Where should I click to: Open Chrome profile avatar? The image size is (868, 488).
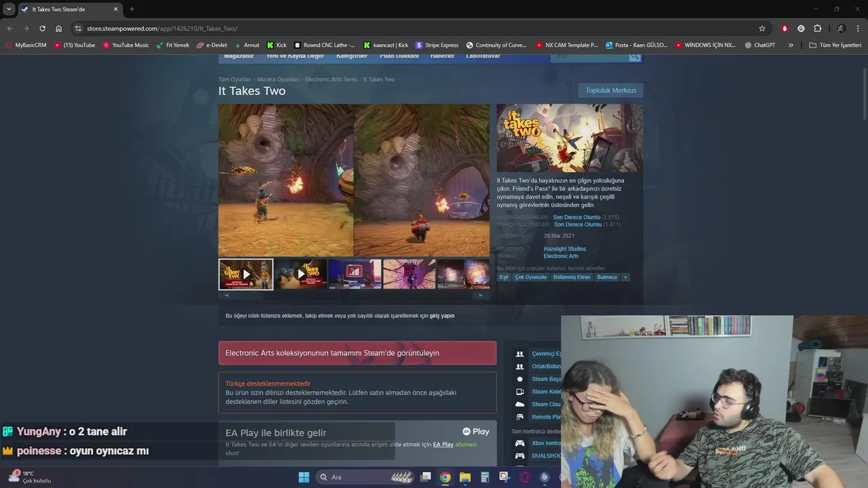click(841, 28)
